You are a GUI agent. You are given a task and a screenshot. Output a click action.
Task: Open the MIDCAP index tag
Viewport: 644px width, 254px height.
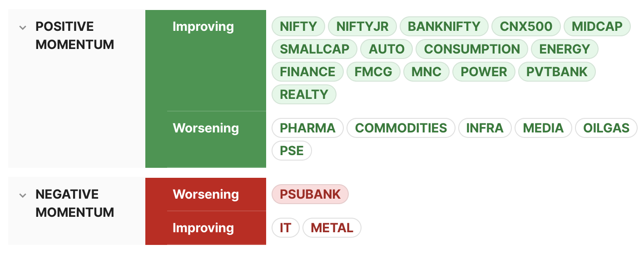pyautogui.click(x=597, y=26)
